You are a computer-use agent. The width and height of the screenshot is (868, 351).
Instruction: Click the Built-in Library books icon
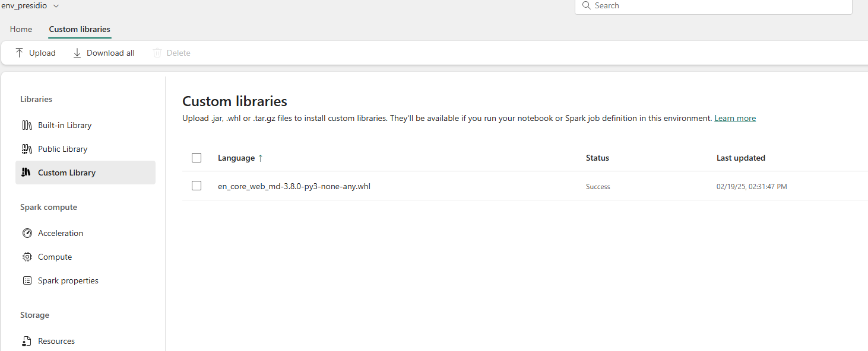coord(27,125)
